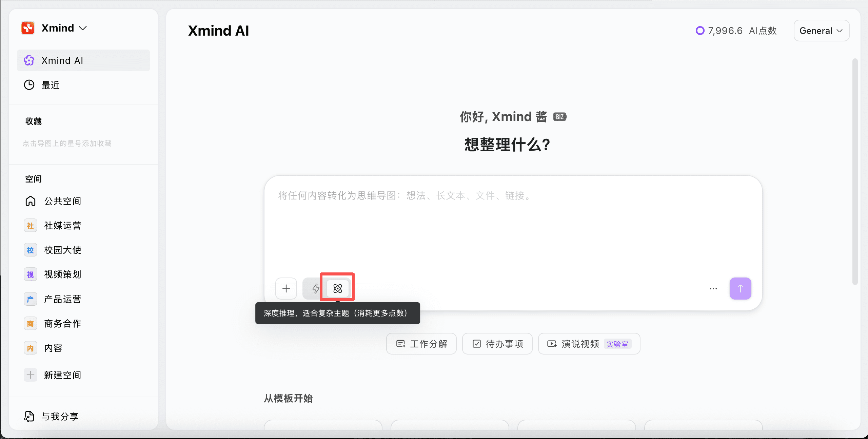Click the 工作分解 list icon
868x439 pixels.
401,344
